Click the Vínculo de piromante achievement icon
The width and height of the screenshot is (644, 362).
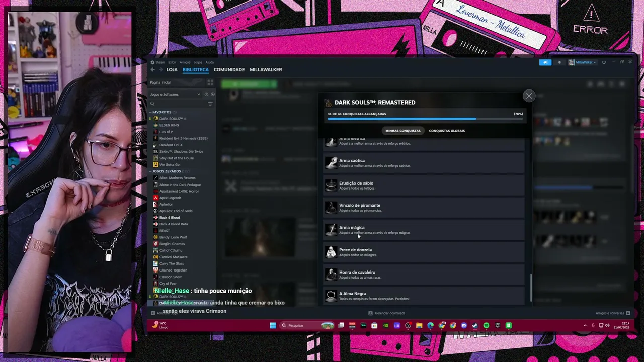pos(331,207)
